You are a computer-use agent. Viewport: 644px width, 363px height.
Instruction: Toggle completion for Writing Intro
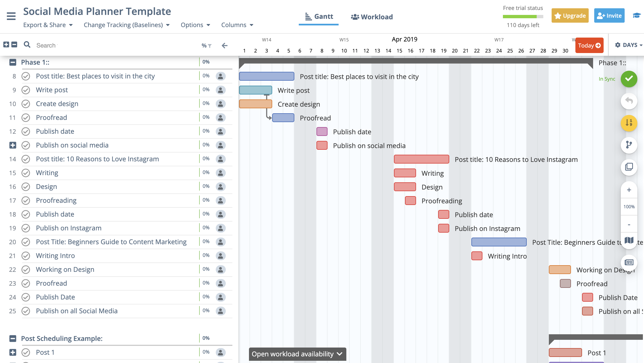click(x=26, y=256)
